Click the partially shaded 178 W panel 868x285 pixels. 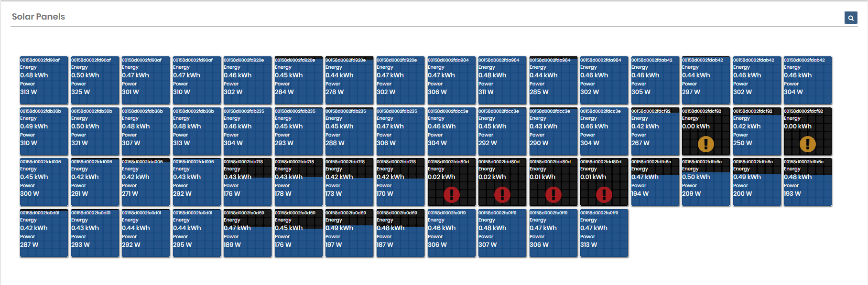click(298, 182)
